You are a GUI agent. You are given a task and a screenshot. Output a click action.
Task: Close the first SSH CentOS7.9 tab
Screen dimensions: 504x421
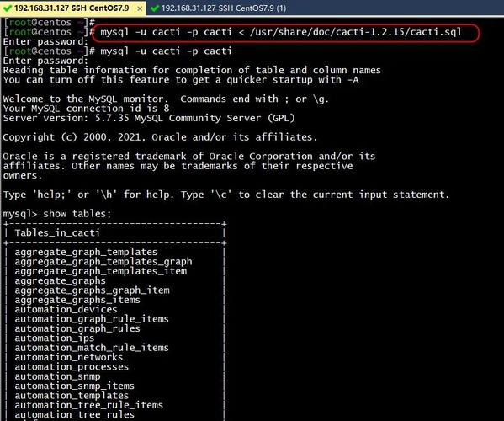pyautogui.click(x=140, y=8)
